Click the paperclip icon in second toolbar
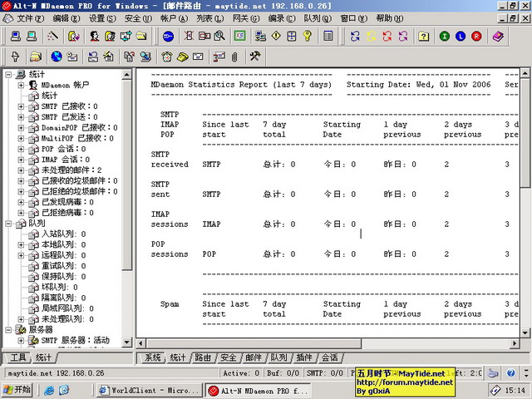The width and height of the screenshot is (532, 399). point(234,57)
